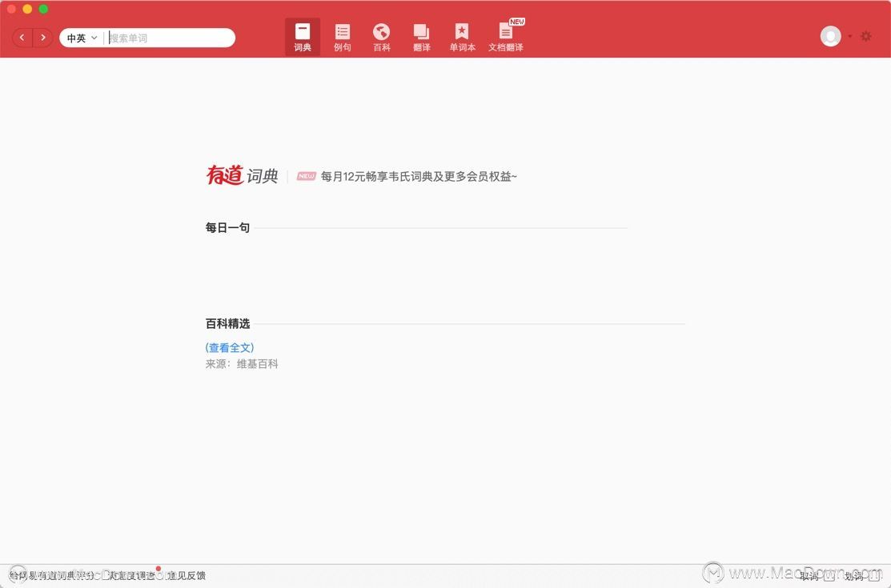Open the 每月12元畅享韦氏词典 membership promo

419,176
